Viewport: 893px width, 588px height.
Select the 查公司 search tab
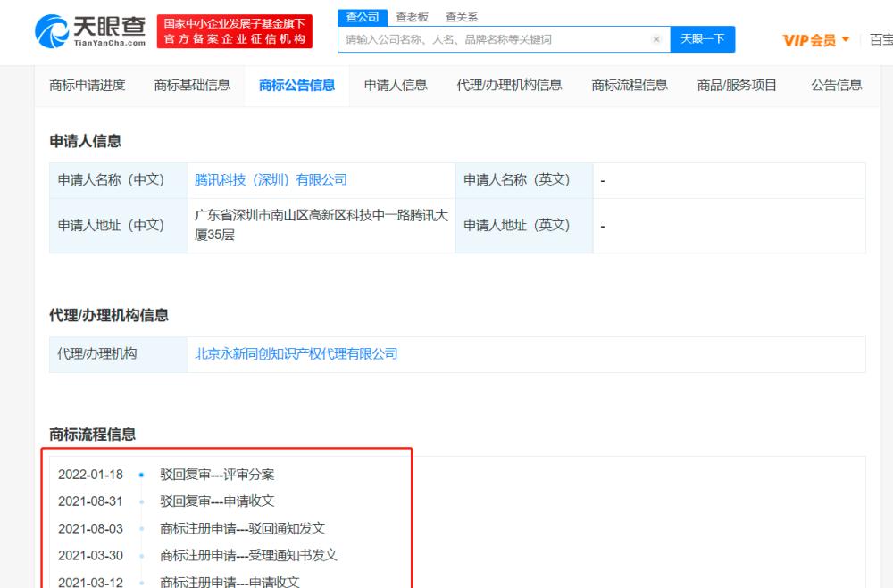coord(363,17)
